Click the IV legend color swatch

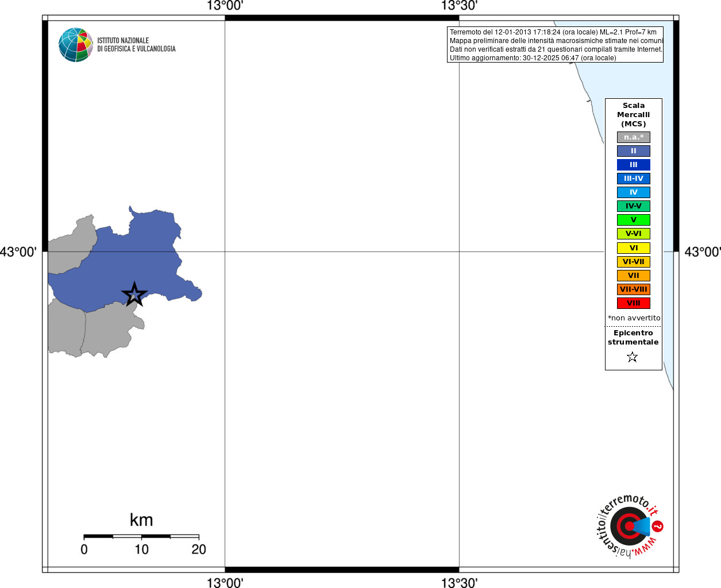click(x=634, y=192)
